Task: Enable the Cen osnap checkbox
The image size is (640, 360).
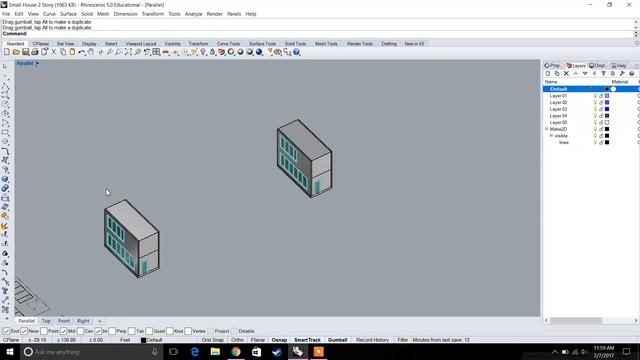Action: coord(81,331)
